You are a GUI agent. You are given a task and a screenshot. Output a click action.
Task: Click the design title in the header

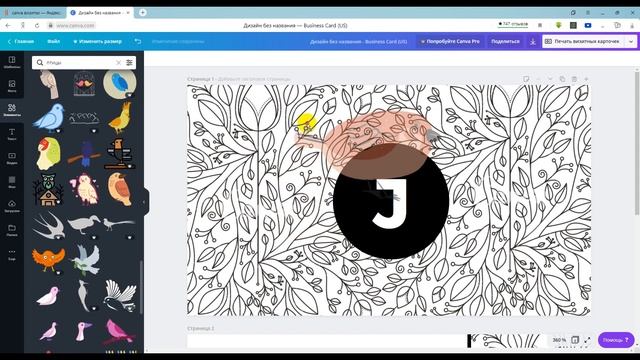point(358,41)
